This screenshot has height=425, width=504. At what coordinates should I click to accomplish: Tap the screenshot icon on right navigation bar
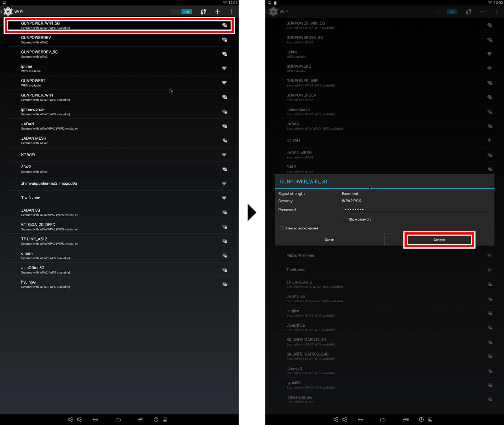coord(430,419)
